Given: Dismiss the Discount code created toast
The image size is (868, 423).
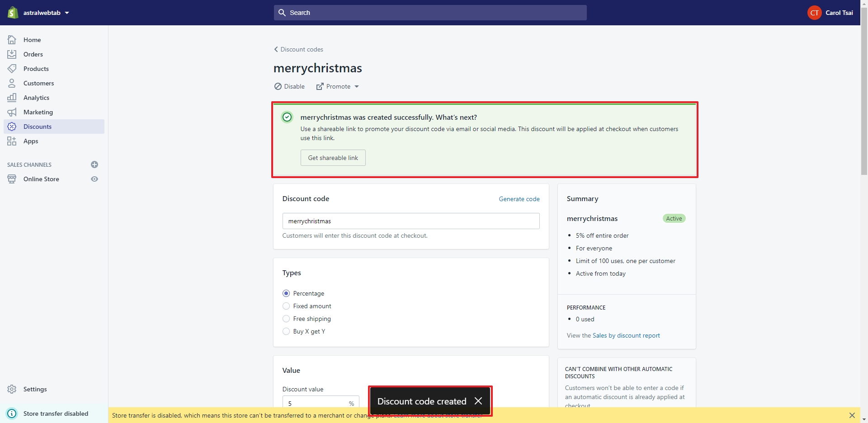Looking at the screenshot, I should pos(478,401).
